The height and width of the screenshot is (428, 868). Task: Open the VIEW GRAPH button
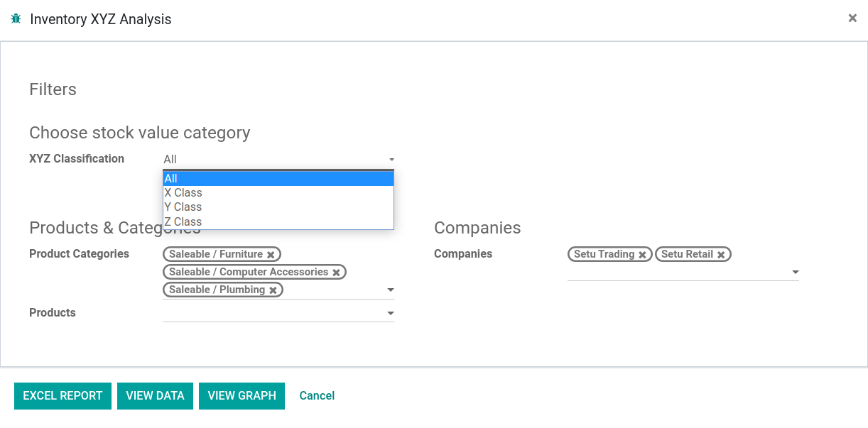pyautogui.click(x=242, y=396)
